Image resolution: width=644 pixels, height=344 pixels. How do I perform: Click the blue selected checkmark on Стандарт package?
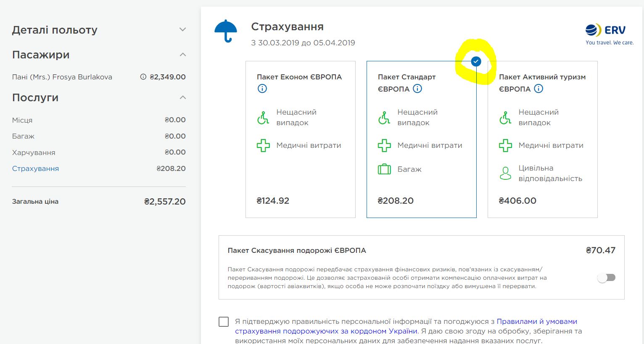476,62
